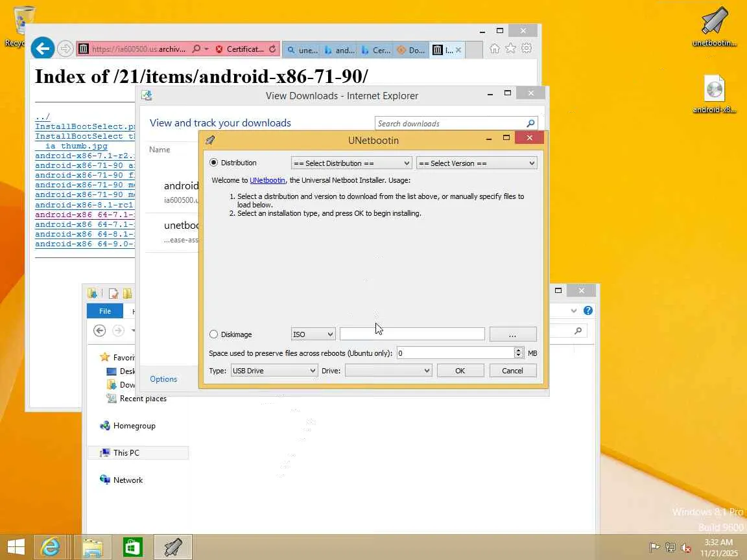Click the UNetbootin title bar icon

[x=210, y=140]
